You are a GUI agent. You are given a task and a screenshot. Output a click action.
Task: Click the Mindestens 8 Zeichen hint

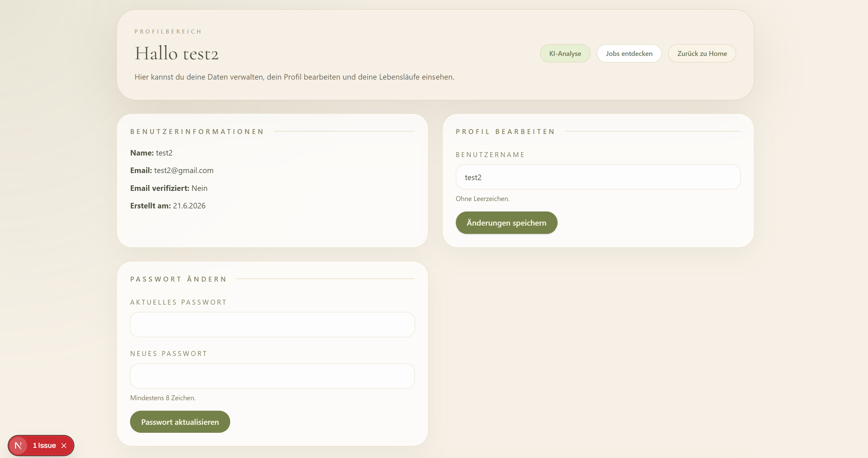163,398
